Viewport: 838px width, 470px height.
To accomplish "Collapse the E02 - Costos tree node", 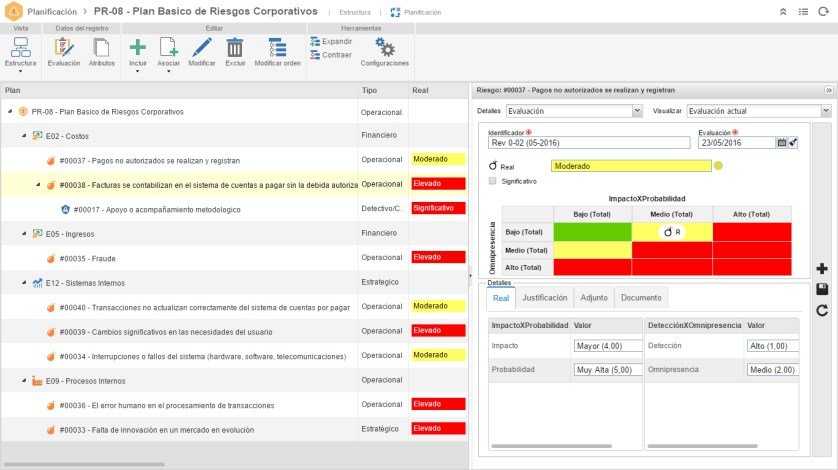I will 24,136.
